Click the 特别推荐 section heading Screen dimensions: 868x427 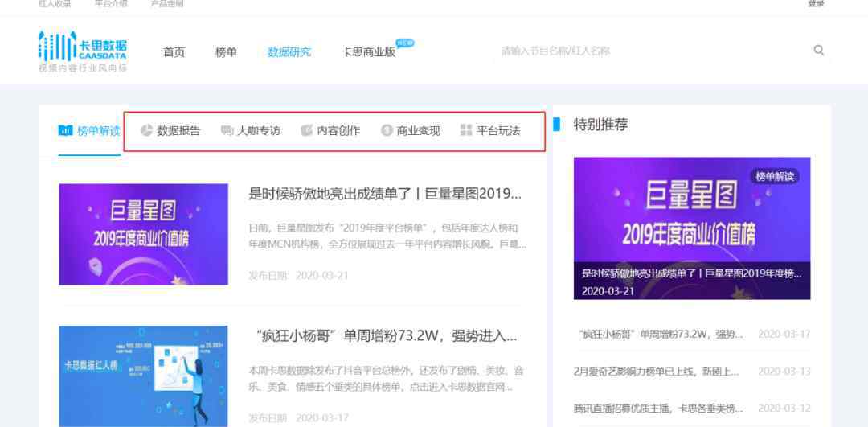click(x=600, y=125)
